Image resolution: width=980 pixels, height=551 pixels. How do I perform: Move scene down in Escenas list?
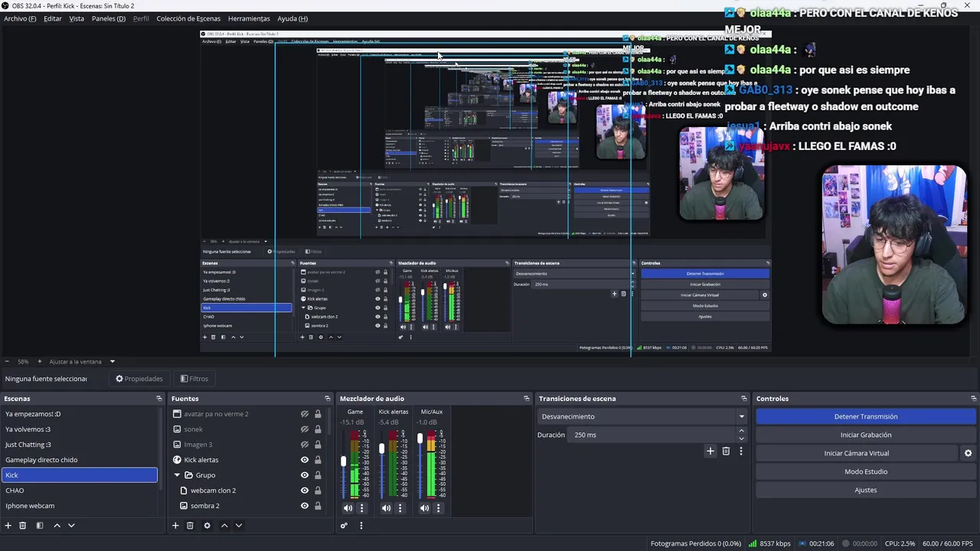pyautogui.click(x=71, y=526)
